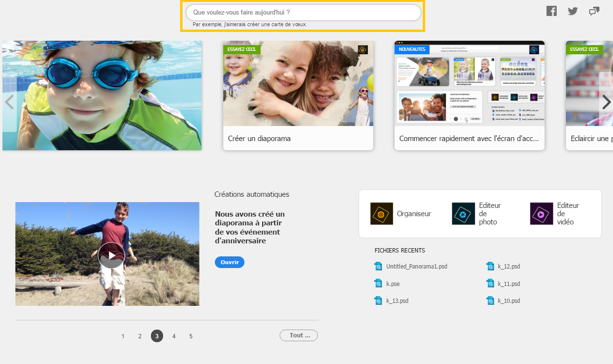This screenshot has width=613, height=364.
Task: Open the Twitter share icon
Action: (573, 11)
